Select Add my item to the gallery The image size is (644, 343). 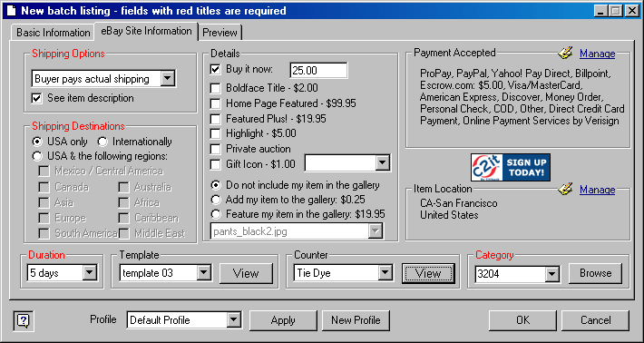[x=216, y=200]
